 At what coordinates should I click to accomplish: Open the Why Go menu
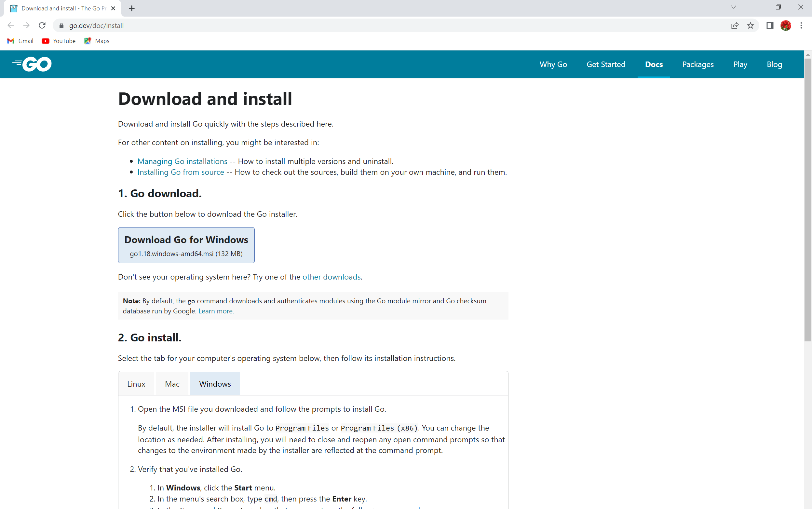[x=553, y=64]
